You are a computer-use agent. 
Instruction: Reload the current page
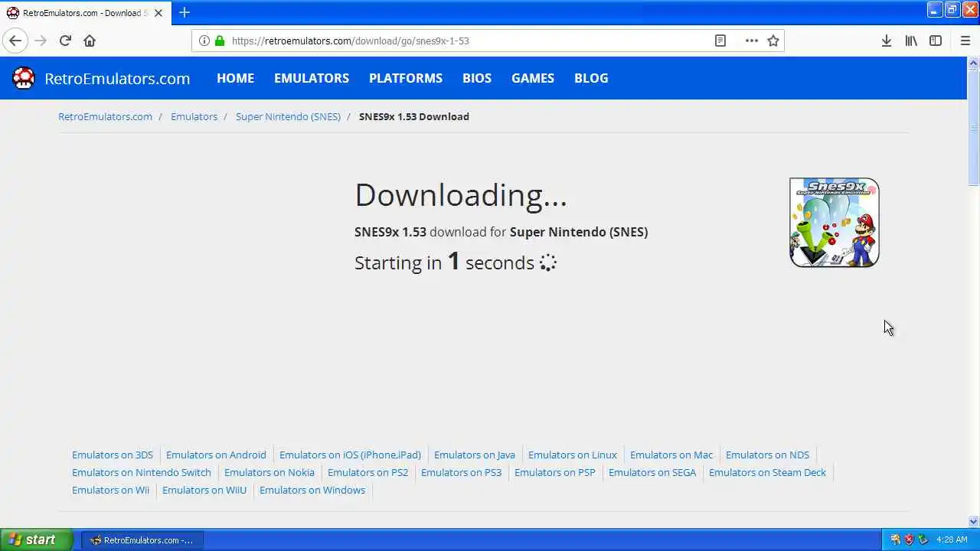(x=65, y=41)
